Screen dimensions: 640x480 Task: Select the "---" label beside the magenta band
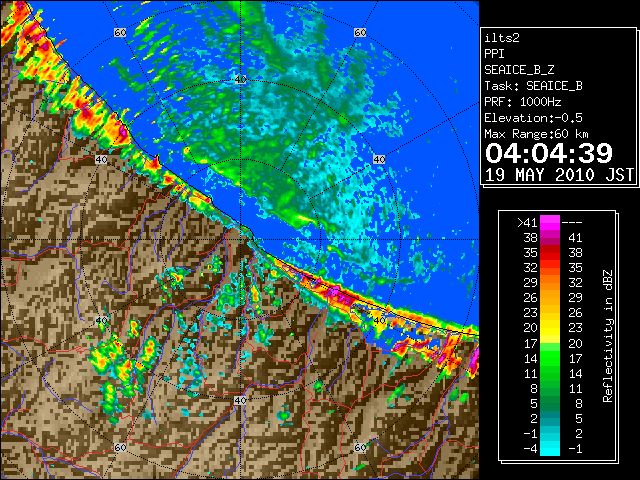[x=572, y=223]
